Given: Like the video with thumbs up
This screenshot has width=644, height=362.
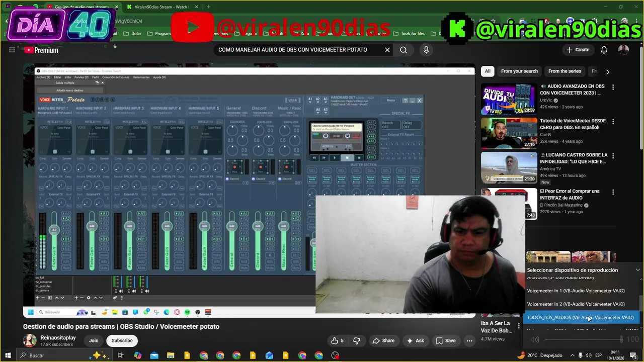Looking at the screenshot, I should tap(338, 340).
